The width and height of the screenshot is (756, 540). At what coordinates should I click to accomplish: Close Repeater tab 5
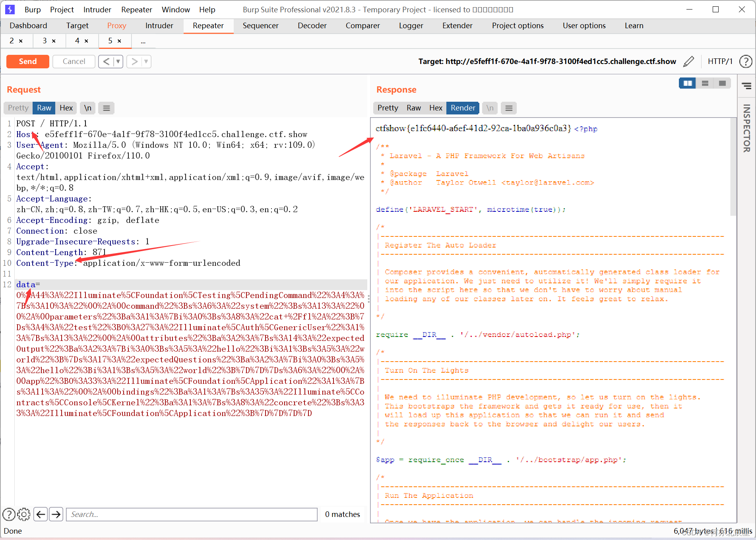119,41
